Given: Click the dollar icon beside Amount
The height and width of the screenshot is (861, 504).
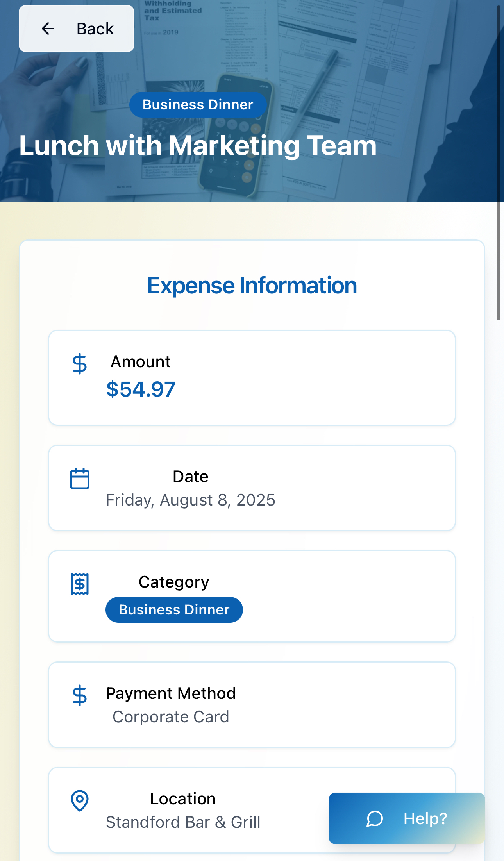Looking at the screenshot, I should pos(80,364).
